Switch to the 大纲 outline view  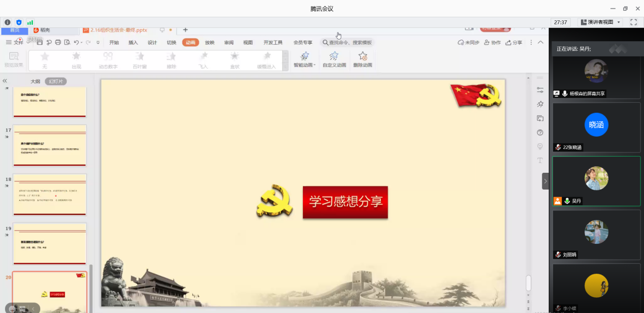[x=35, y=81]
